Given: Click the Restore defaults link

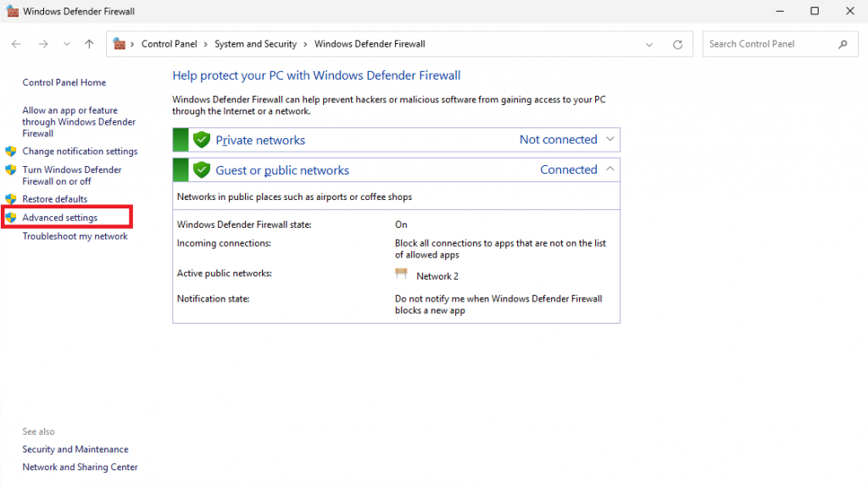Looking at the screenshot, I should point(55,198).
